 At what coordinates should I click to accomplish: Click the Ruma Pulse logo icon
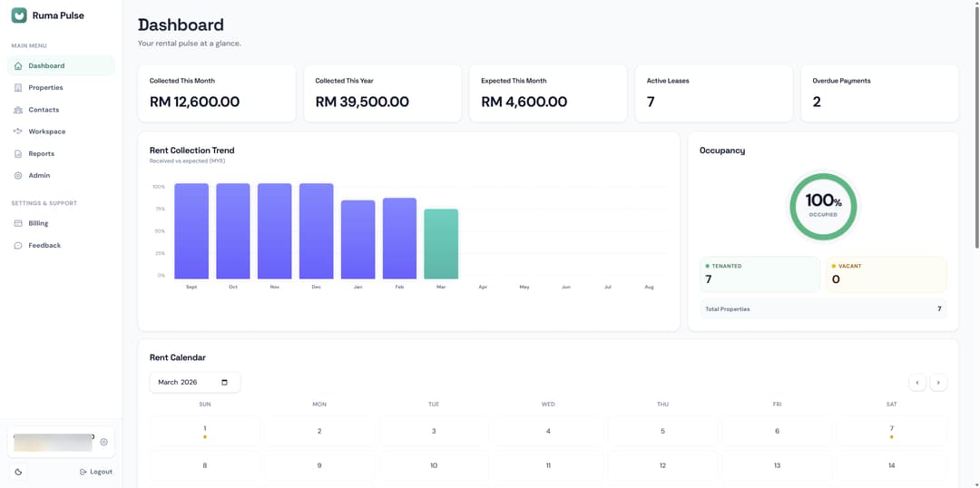(19, 15)
